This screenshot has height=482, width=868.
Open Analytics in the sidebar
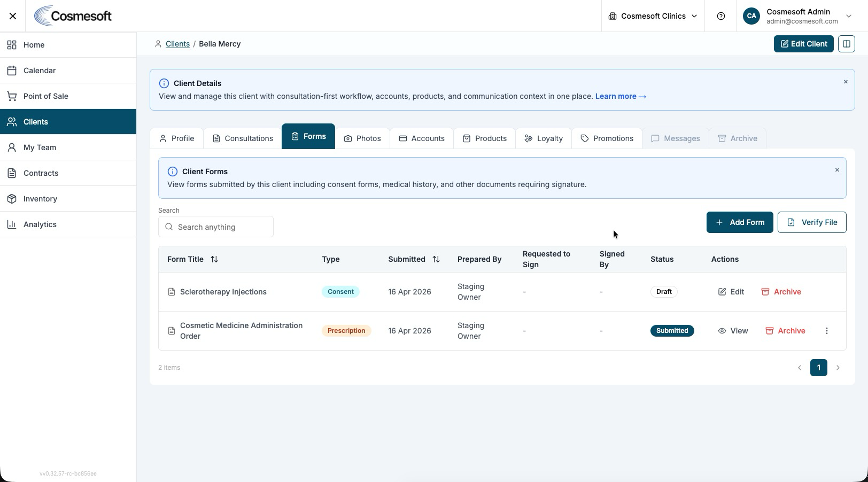pyautogui.click(x=68, y=224)
